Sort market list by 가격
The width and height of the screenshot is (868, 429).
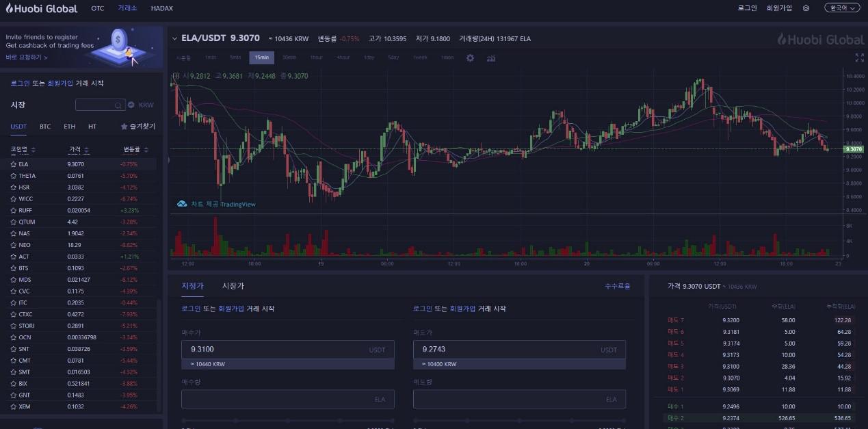click(x=79, y=149)
